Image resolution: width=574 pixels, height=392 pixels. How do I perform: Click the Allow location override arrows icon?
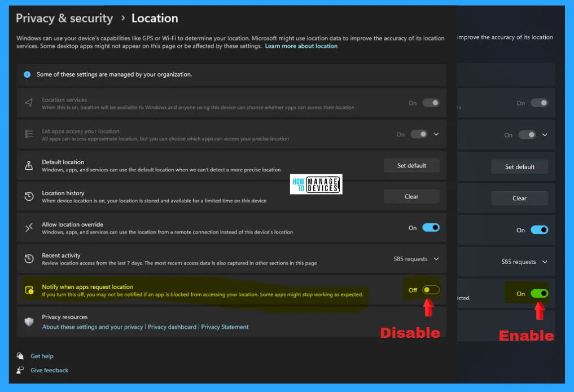29,228
